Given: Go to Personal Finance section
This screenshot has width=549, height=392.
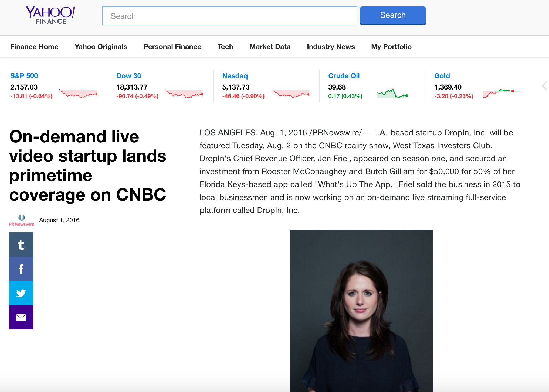Looking at the screenshot, I should [x=172, y=47].
